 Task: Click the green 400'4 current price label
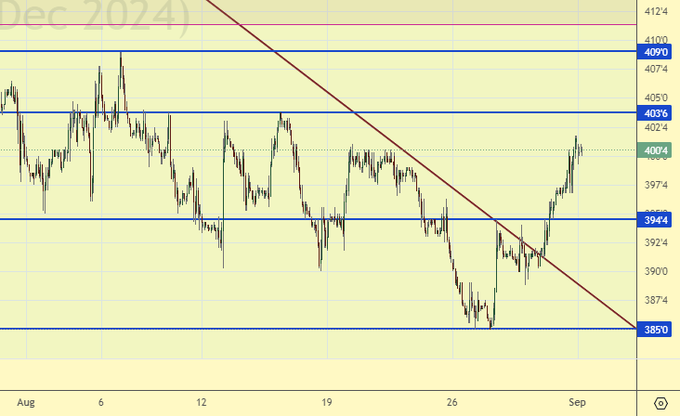pyautogui.click(x=656, y=152)
